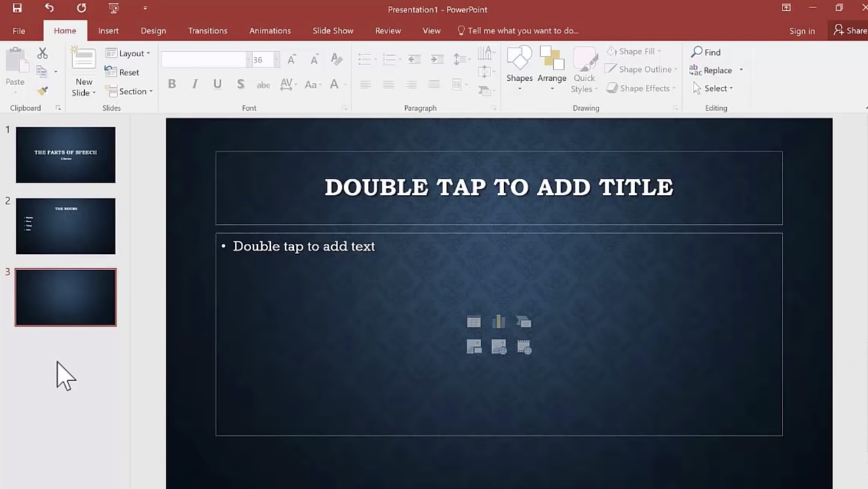
Task: Switch to the Insert tab
Action: point(108,31)
